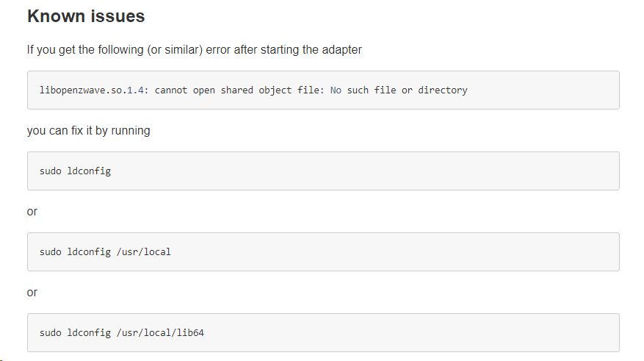The width and height of the screenshot is (644, 361).
Task: Click the word 'sudo' in first command
Action: (x=50, y=171)
